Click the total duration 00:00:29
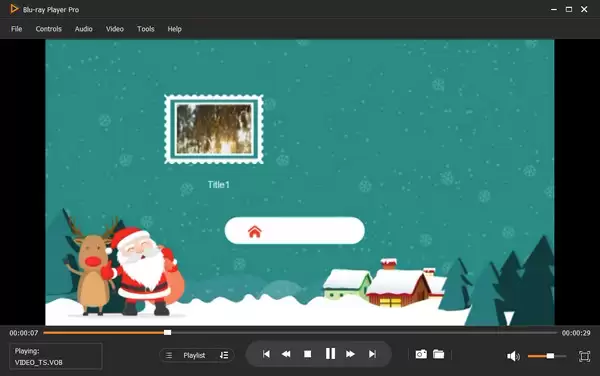Viewport: 600px width, 376px height. (x=576, y=333)
